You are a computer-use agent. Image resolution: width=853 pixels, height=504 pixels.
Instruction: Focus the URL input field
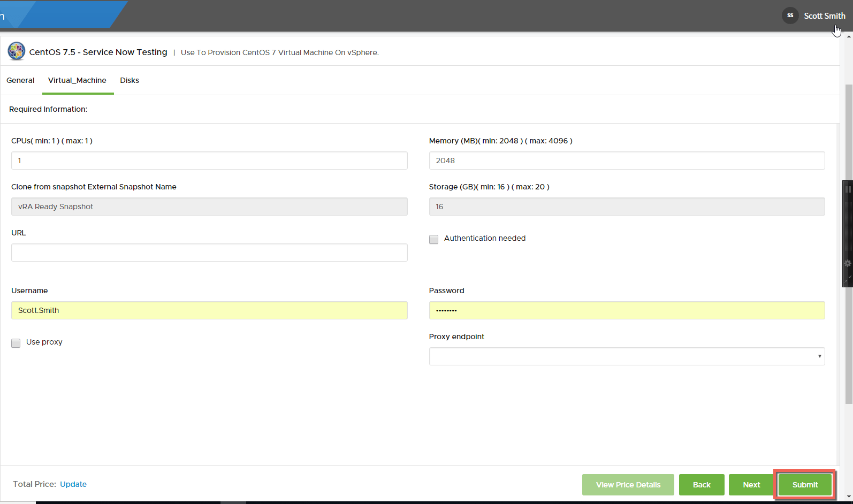209,253
